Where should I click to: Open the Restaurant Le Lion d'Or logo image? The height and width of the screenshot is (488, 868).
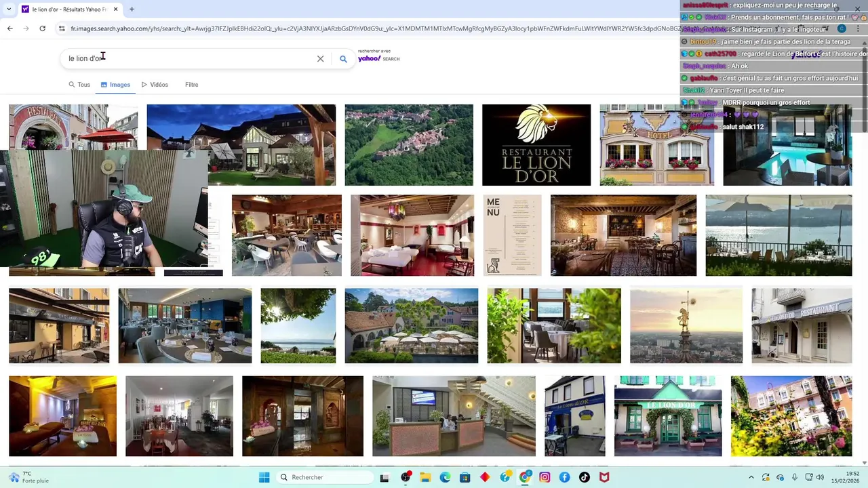(536, 145)
